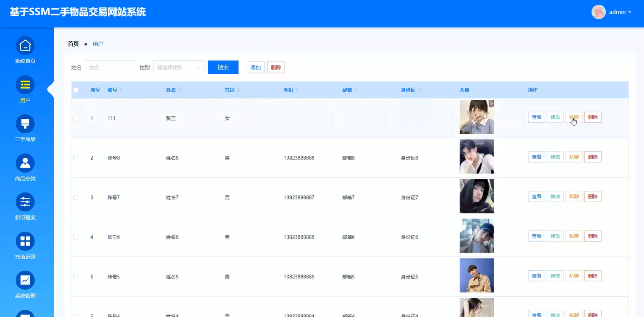Click 私聊 for 姓名6

point(574,236)
